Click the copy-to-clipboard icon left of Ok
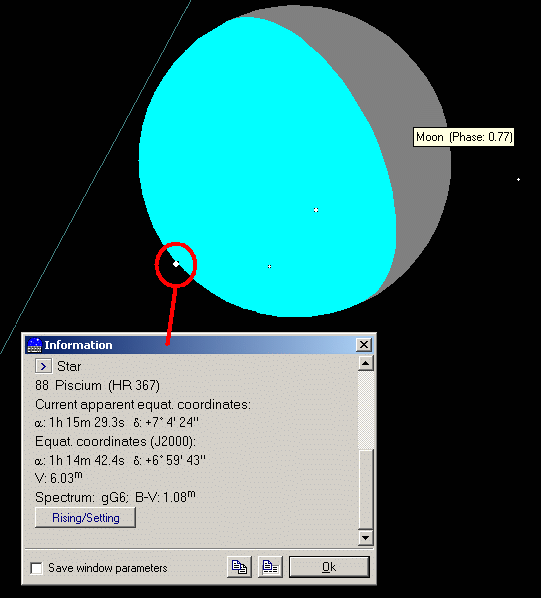The image size is (541, 598). [x=239, y=567]
